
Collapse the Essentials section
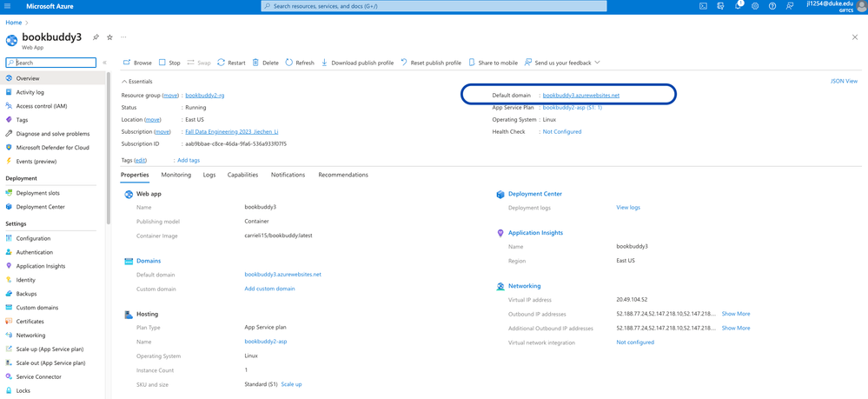pos(136,82)
